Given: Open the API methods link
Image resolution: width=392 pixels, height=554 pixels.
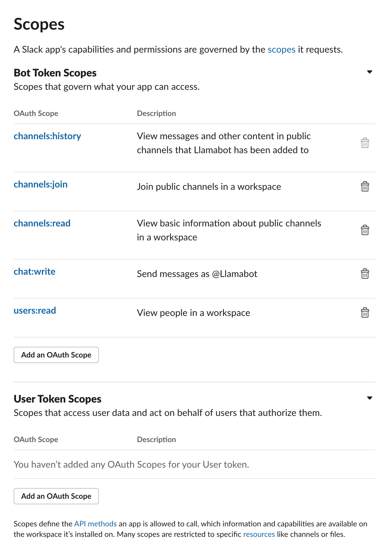Looking at the screenshot, I should tap(95, 524).
